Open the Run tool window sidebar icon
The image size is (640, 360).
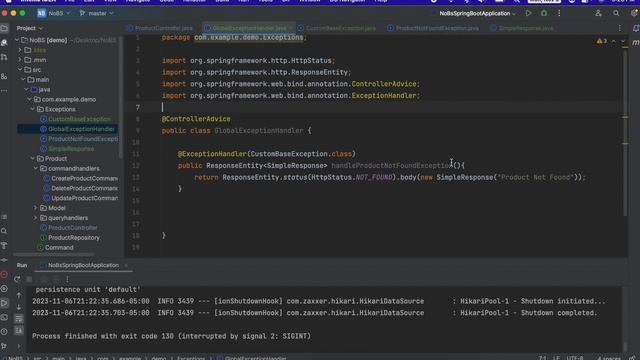point(4,303)
